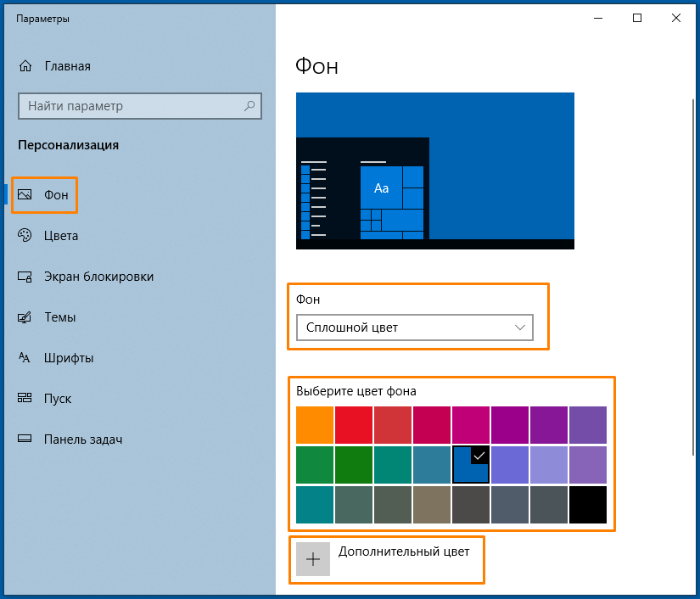The image size is (700, 599).
Task: Choose the dark charcoal gray swatch
Action: (471, 504)
